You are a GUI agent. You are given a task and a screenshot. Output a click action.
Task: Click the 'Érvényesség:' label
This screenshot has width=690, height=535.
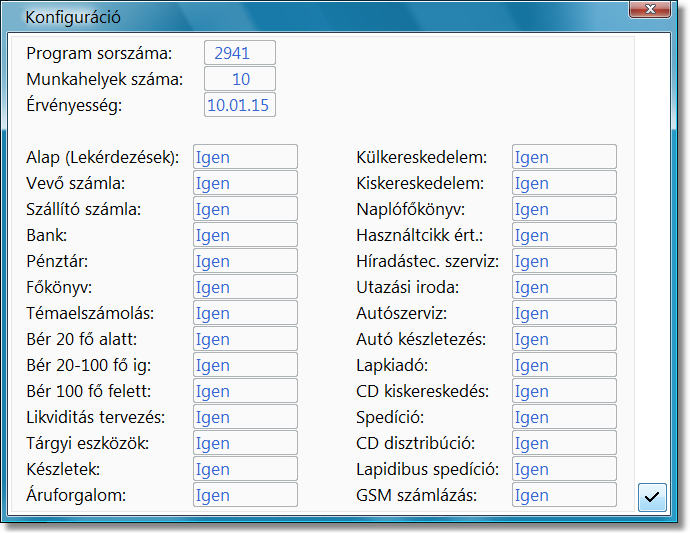74,106
